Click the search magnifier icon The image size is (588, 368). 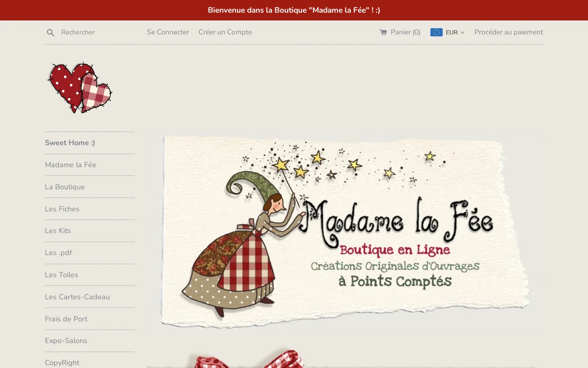pos(51,33)
